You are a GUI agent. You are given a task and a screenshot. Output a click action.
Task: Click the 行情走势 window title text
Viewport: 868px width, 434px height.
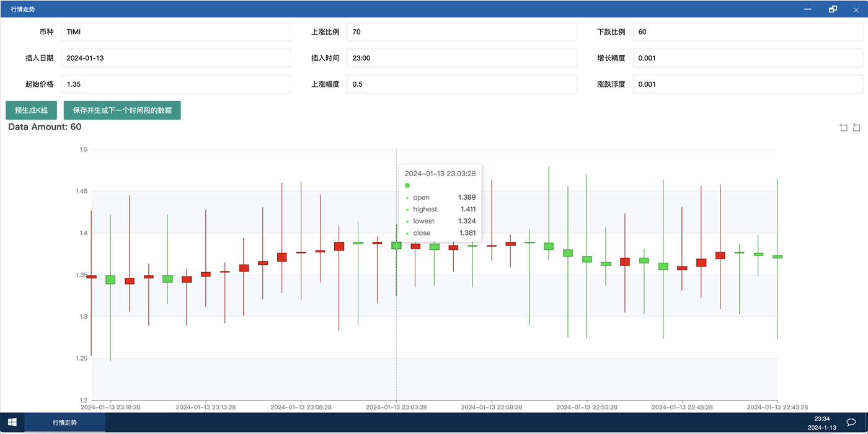23,9
